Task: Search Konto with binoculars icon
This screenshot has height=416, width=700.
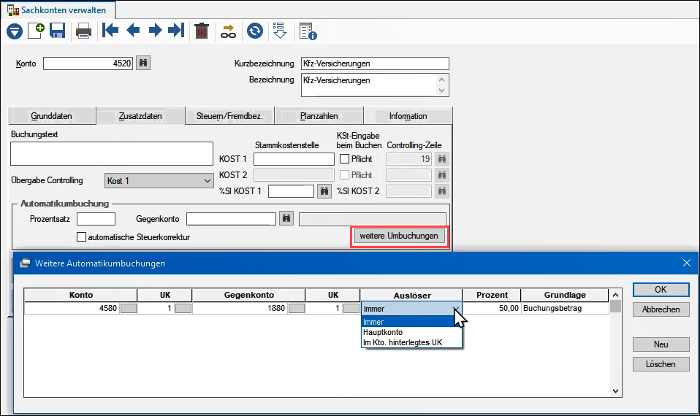Action: click(x=143, y=63)
